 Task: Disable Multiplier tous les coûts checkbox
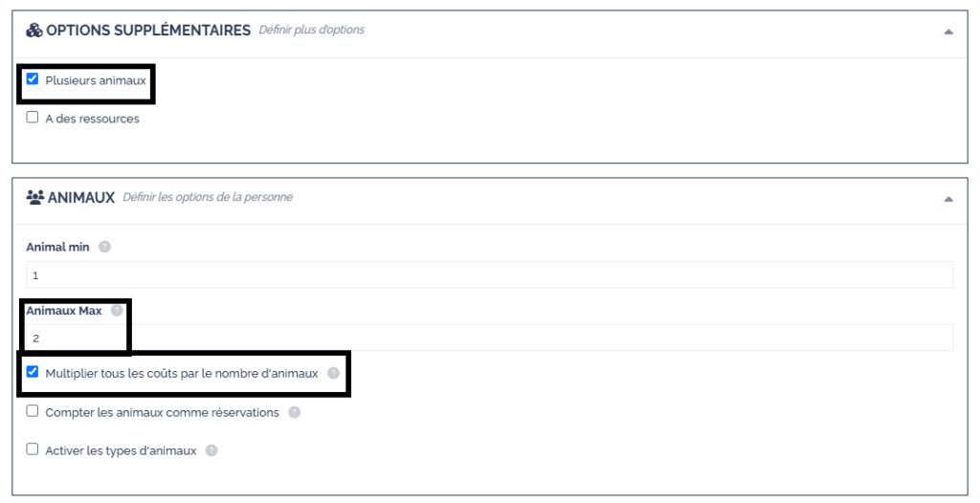[33, 372]
